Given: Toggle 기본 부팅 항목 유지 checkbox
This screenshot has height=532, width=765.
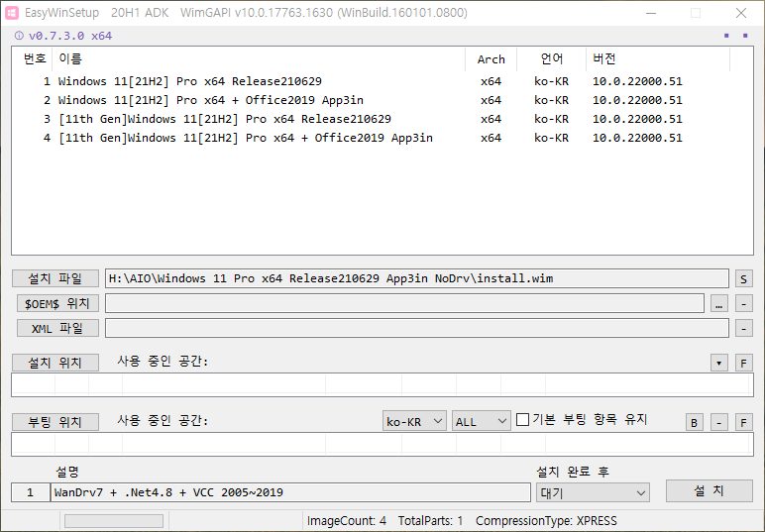Looking at the screenshot, I should click(x=522, y=419).
